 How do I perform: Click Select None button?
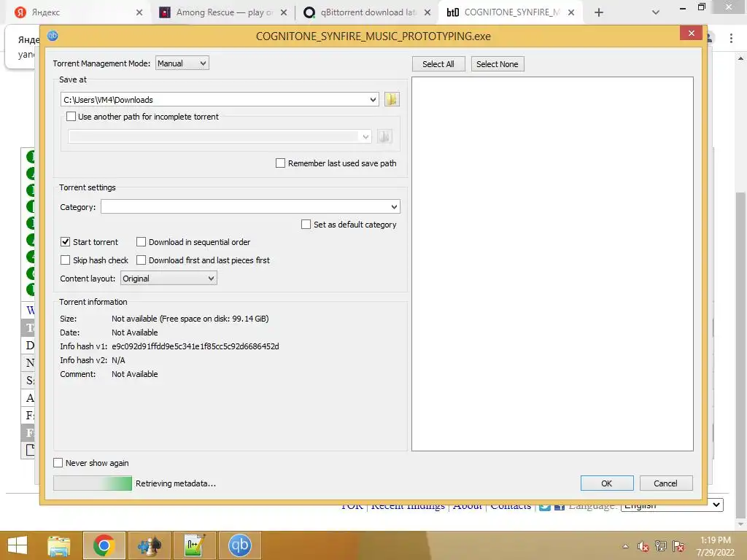498,64
